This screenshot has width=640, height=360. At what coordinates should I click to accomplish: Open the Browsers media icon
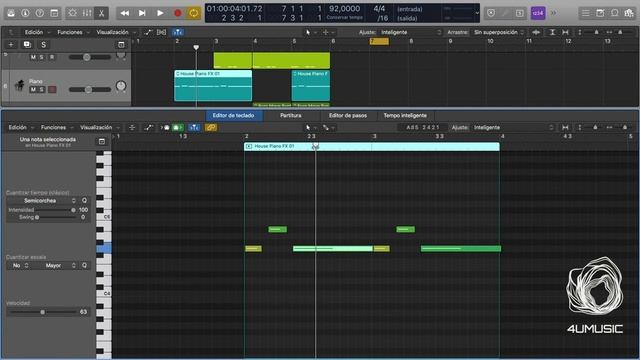629,13
